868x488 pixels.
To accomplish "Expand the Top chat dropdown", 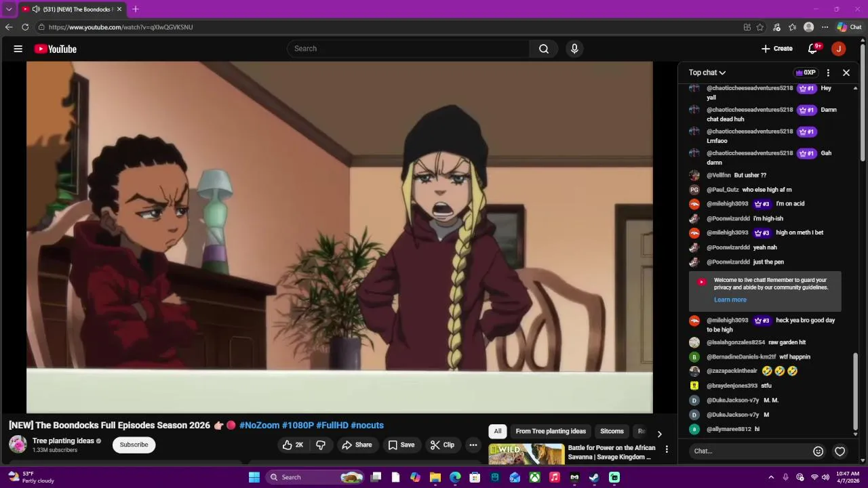I will point(707,73).
